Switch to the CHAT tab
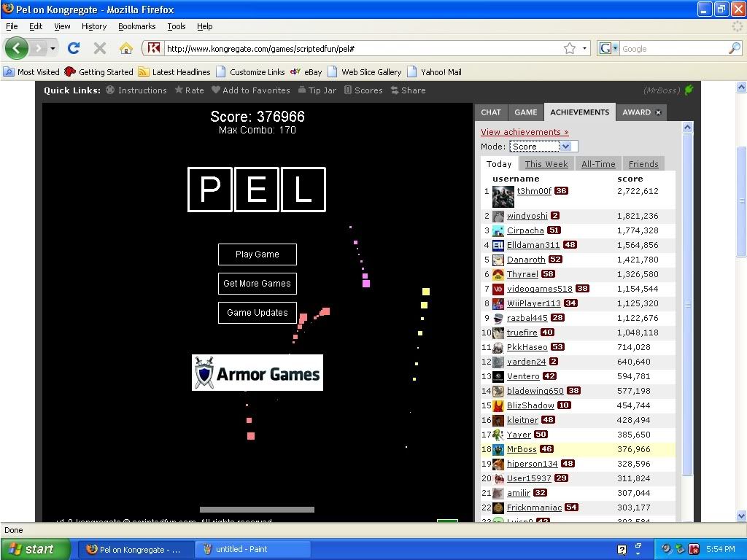This screenshot has width=747, height=560. pos(491,112)
